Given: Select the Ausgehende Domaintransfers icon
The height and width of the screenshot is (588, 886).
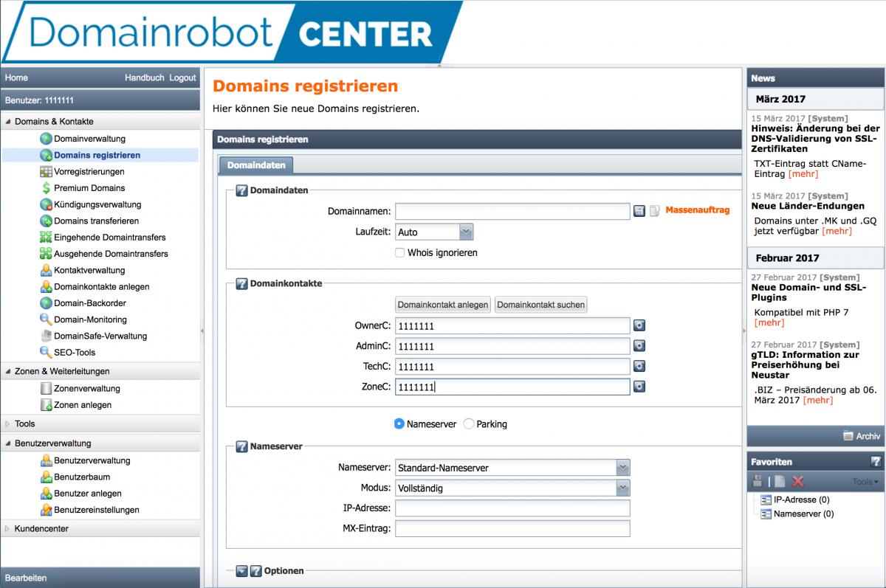Looking at the screenshot, I should pyautogui.click(x=46, y=254).
